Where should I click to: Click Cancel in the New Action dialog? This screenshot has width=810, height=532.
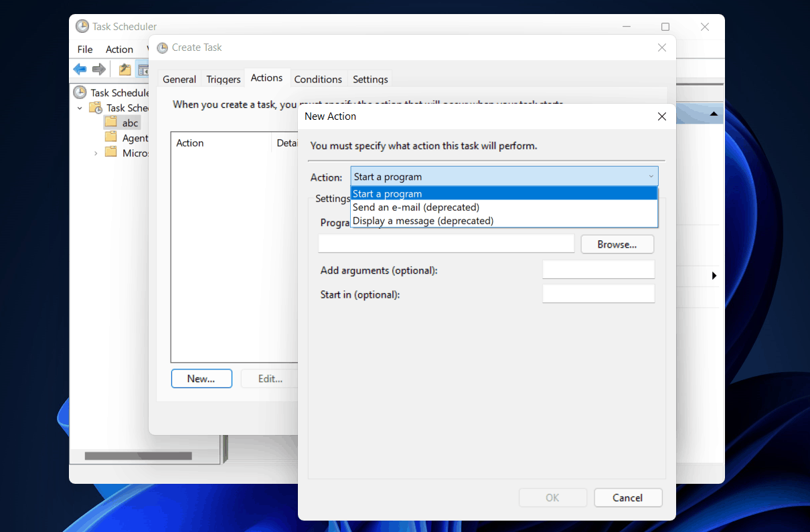click(627, 497)
